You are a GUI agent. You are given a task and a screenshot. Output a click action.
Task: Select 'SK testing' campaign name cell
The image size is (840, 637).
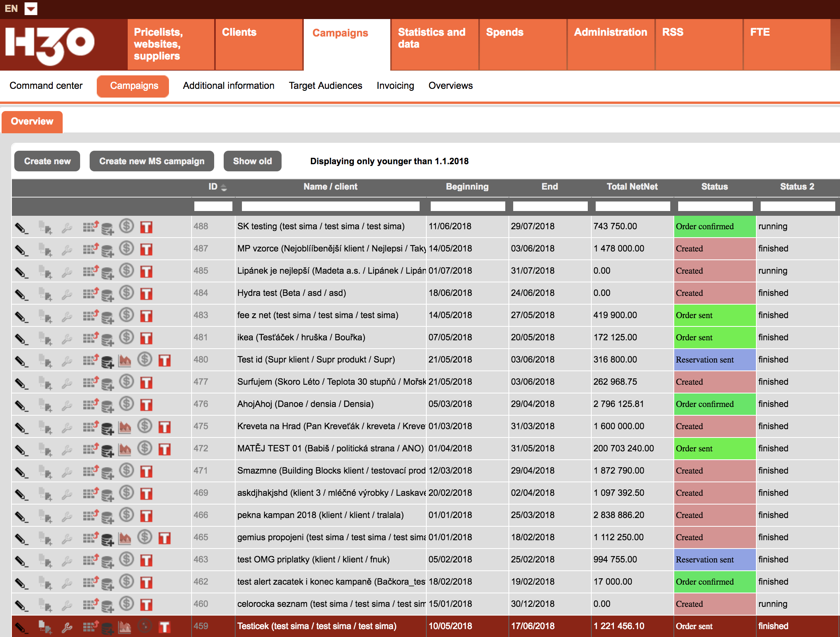[x=331, y=226]
